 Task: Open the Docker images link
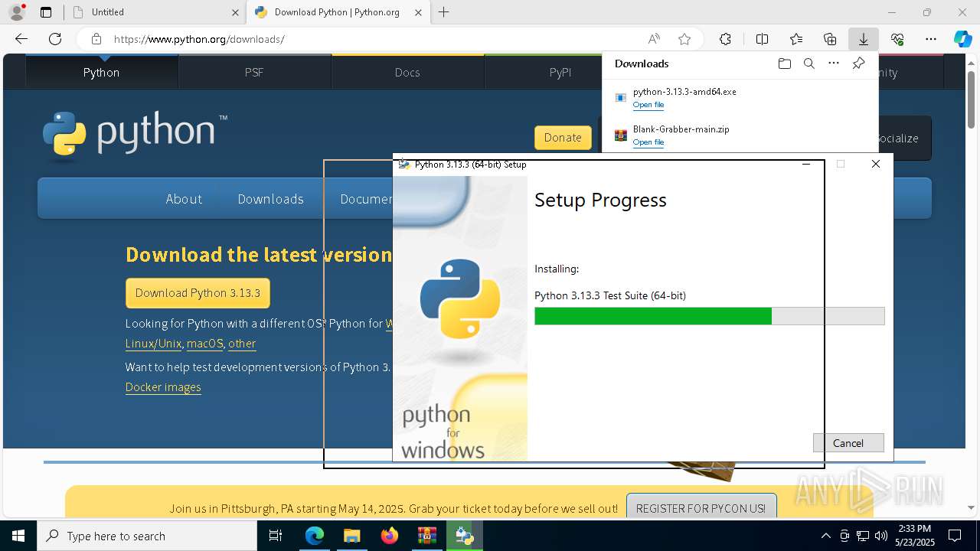point(163,387)
